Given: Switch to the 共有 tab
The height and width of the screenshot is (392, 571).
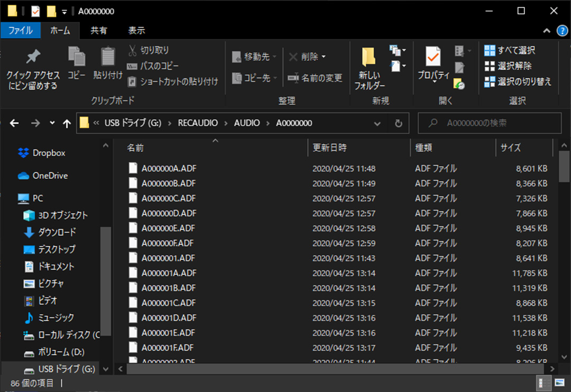Looking at the screenshot, I should pos(99,30).
